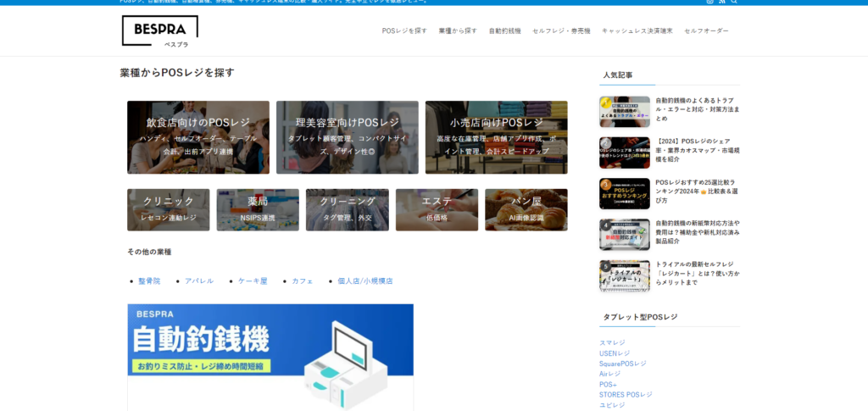Viewport: 868px width, 411px height.
Task: Click the 人気記事 sidebar heading
Action: pos(618,75)
